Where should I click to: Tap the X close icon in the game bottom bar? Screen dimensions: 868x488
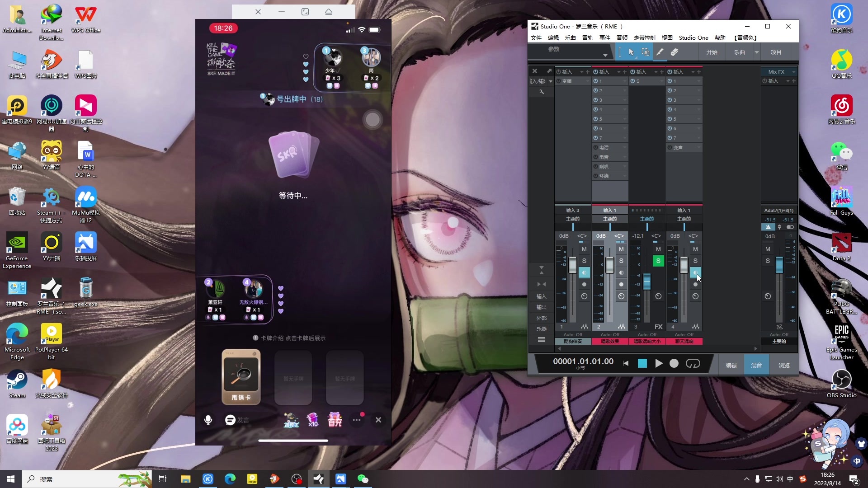pyautogui.click(x=378, y=420)
